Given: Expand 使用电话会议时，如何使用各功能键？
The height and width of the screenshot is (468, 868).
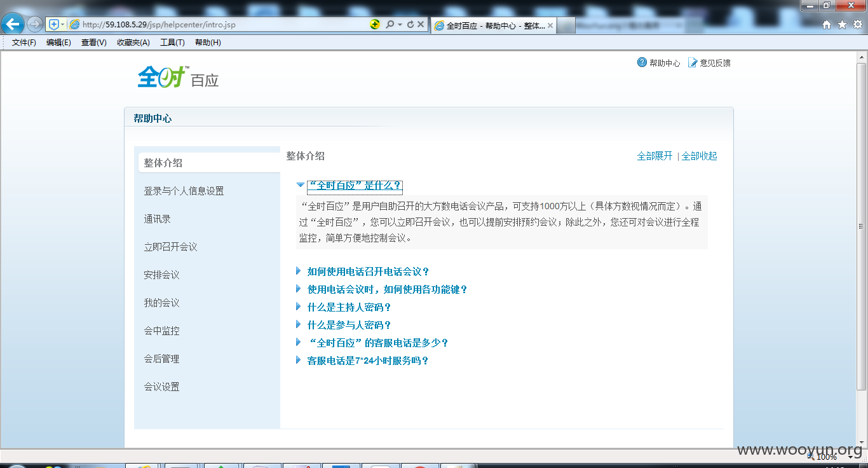Looking at the screenshot, I should click(x=388, y=289).
